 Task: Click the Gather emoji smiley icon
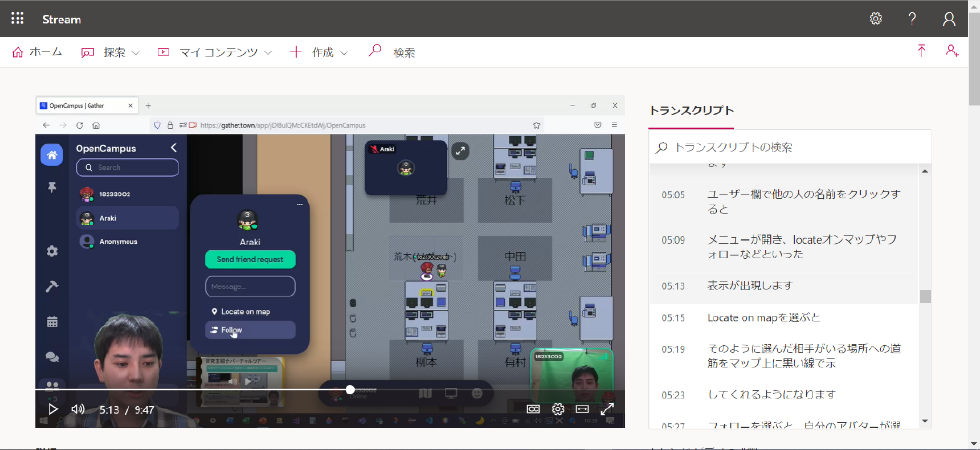(x=477, y=393)
